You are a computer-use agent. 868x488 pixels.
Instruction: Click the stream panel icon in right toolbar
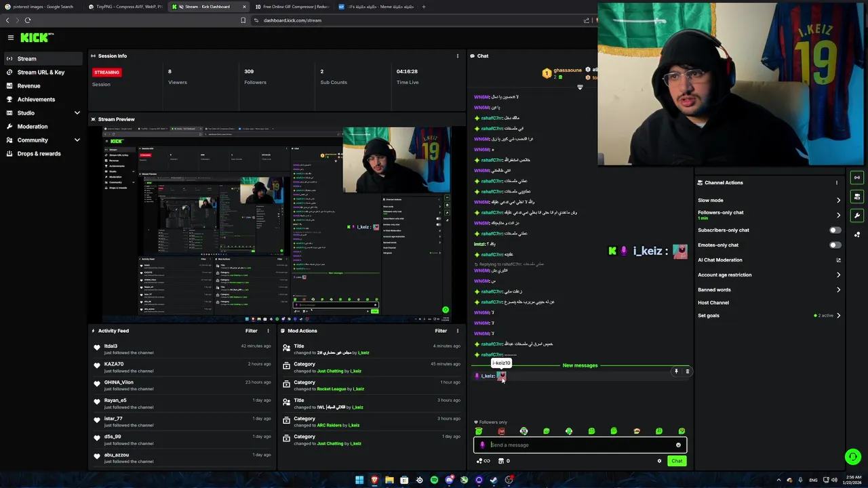point(857,178)
